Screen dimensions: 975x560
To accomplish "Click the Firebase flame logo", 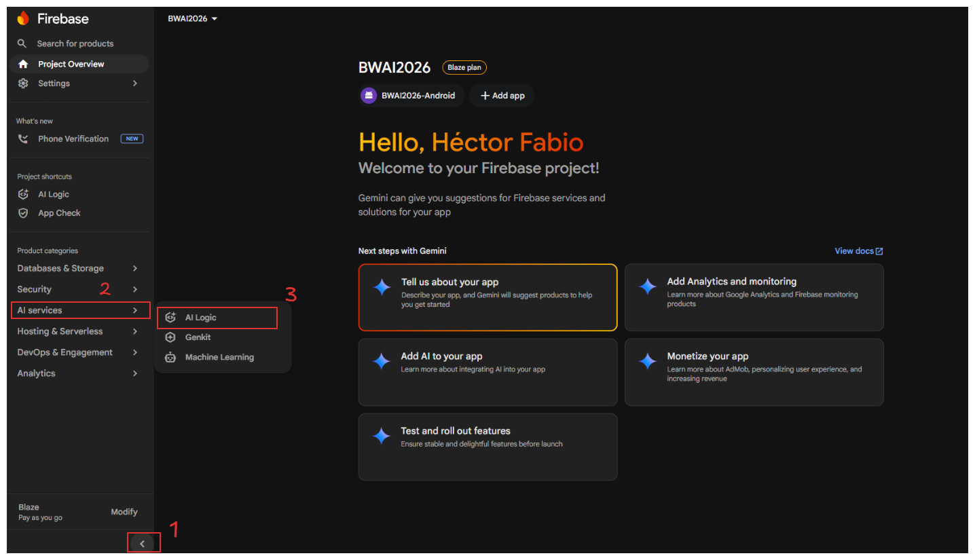I will (23, 18).
